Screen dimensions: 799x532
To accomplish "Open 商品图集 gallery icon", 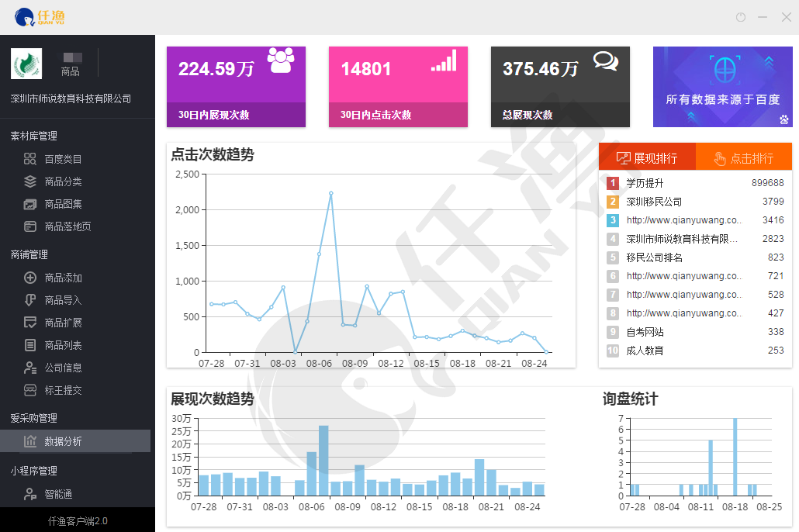I will 30,204.
